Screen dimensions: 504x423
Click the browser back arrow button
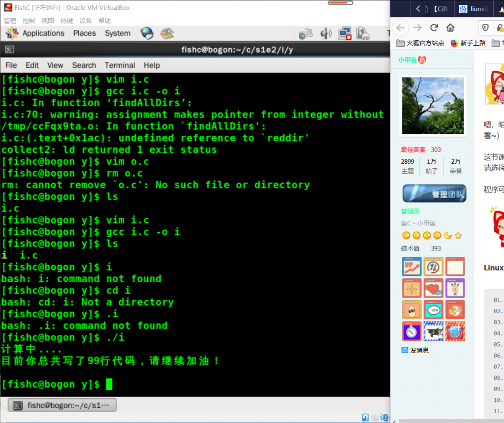(x=400, y=28)
